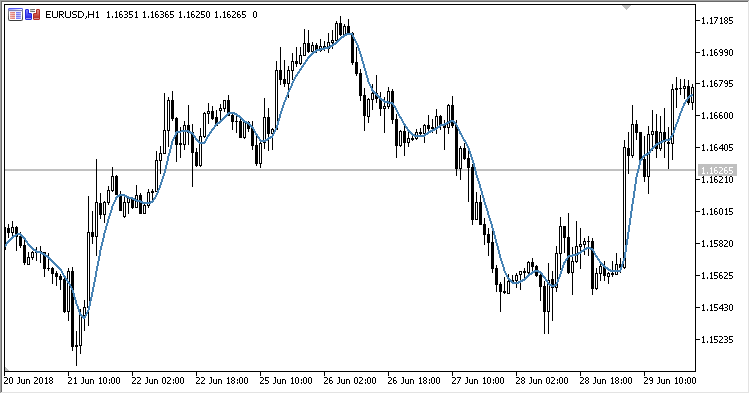Click the 27 Jun 10:00 time label
Image resolution: width=750 pixels, height=394 pixels.
478,381
